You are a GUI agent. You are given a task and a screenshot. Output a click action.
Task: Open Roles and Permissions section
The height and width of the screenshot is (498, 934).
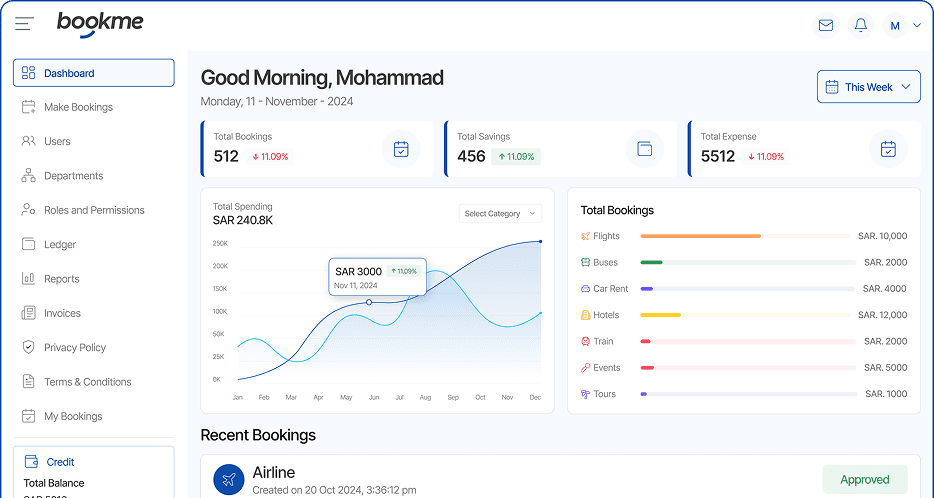[94, 210]
